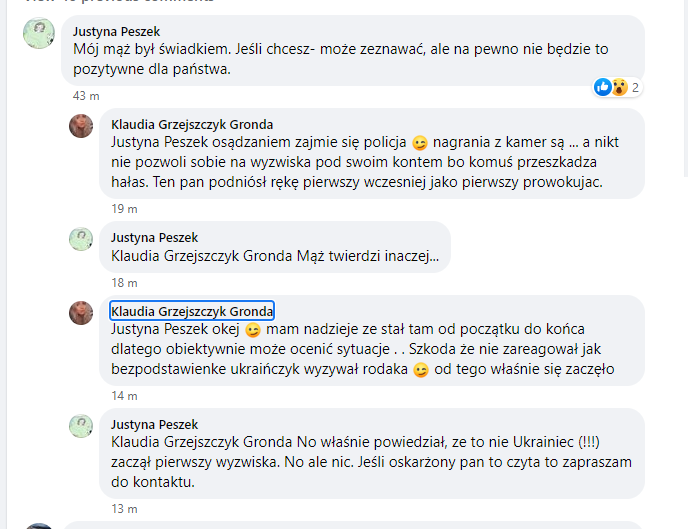Click Justyna's avatar beside the 'Mąż twierdzi inaczej' reply

coord(81,239)
